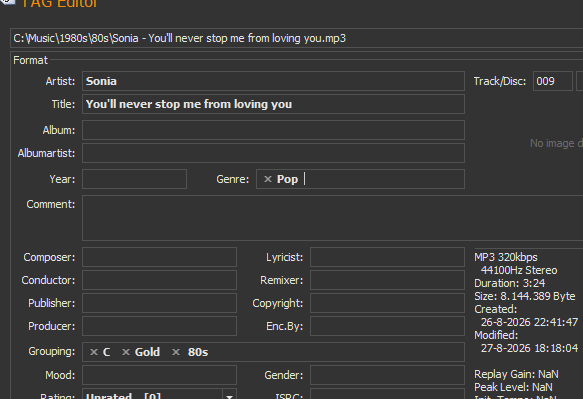Viewport: 583px width, 399px height.
Task: Select the Gold grouping tag text
Action: 147,352
